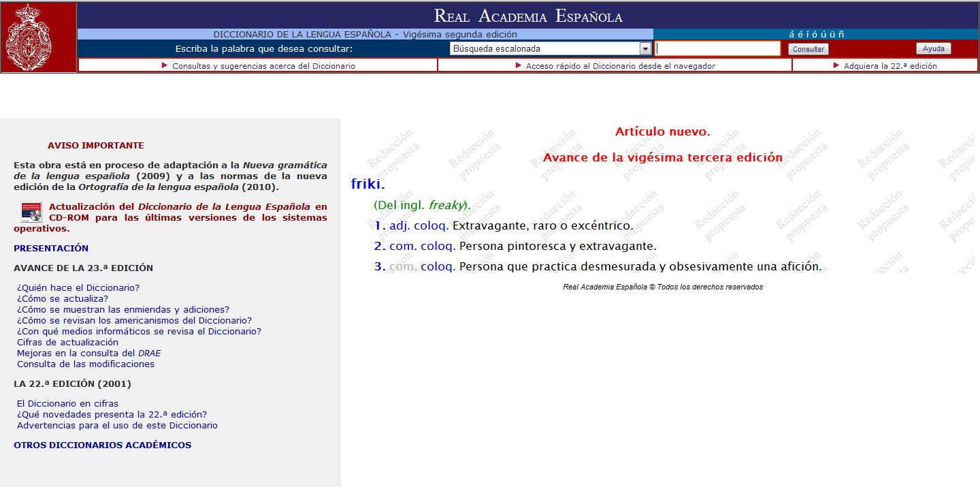Open the Búsqueda escalonada dropdown

[645, 49]
